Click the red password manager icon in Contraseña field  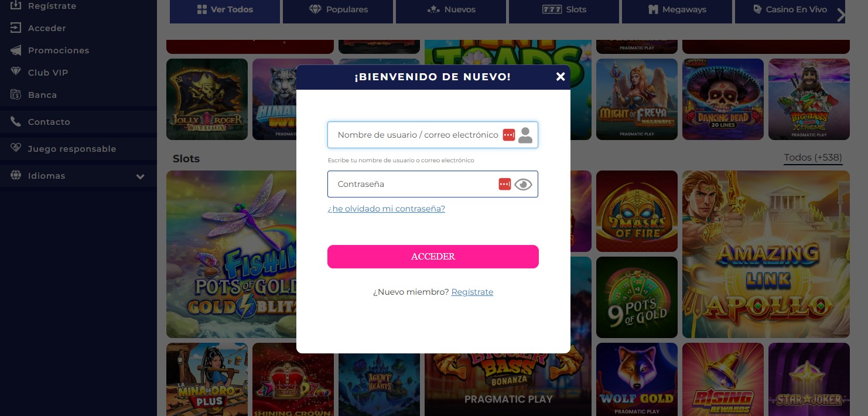505,184
